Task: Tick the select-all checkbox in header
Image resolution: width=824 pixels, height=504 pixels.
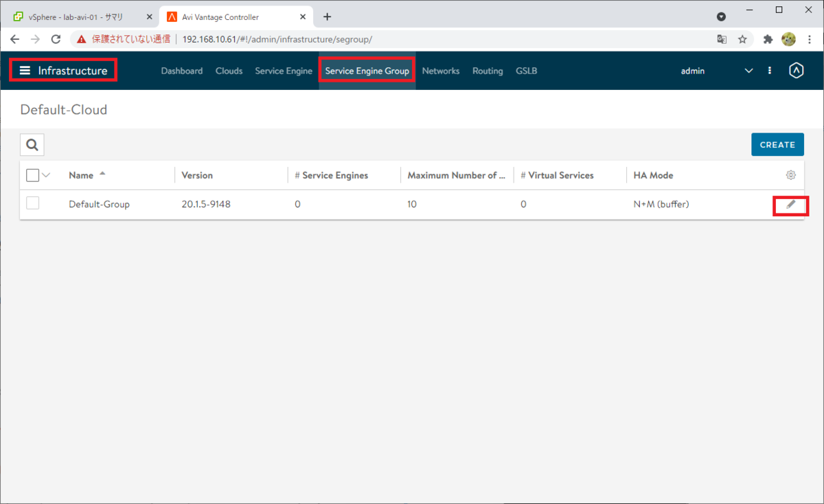Action: pyautogui.click(x=32, y=175)
